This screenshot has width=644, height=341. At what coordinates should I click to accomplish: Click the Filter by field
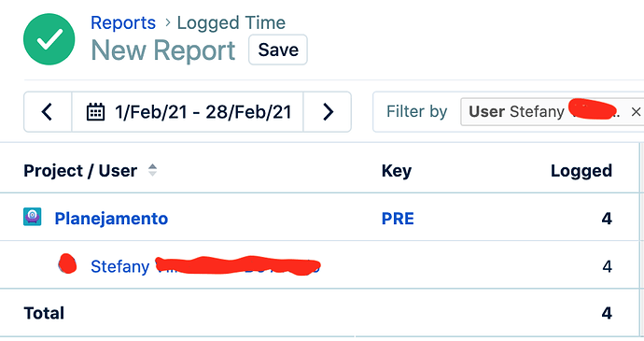[508, 112]
